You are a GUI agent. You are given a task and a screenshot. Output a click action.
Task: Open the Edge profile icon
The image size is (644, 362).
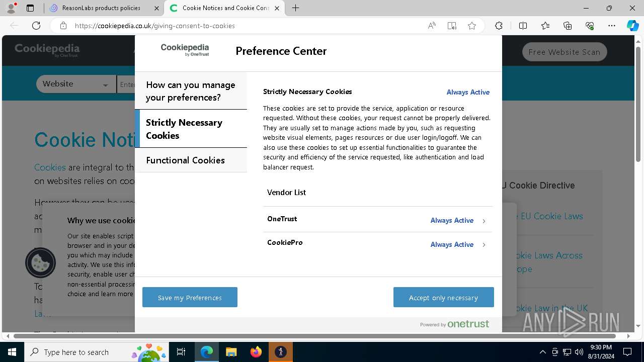coord(11,8)
